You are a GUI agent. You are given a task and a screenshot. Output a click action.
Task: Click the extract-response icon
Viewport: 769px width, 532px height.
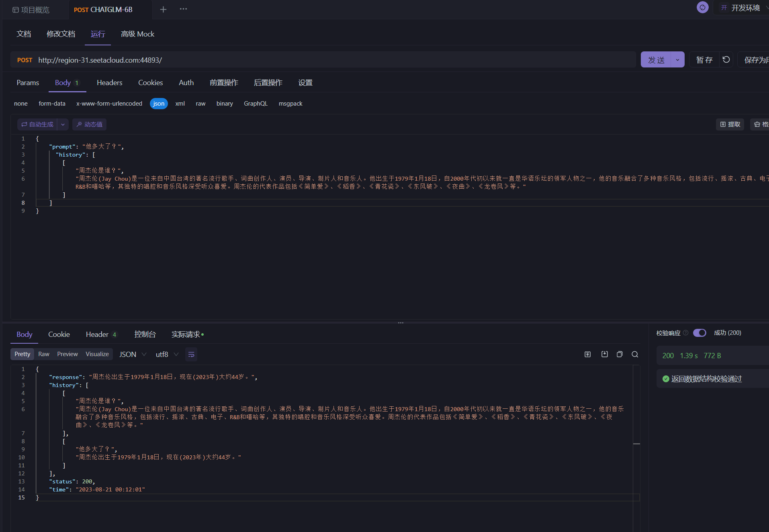587,354
